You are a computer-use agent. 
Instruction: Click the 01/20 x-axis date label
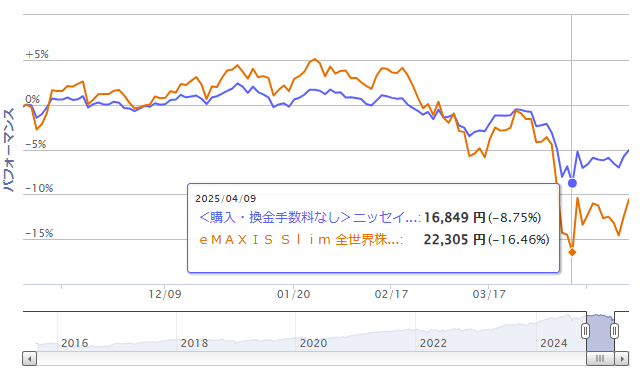click(x=294, y=294)
